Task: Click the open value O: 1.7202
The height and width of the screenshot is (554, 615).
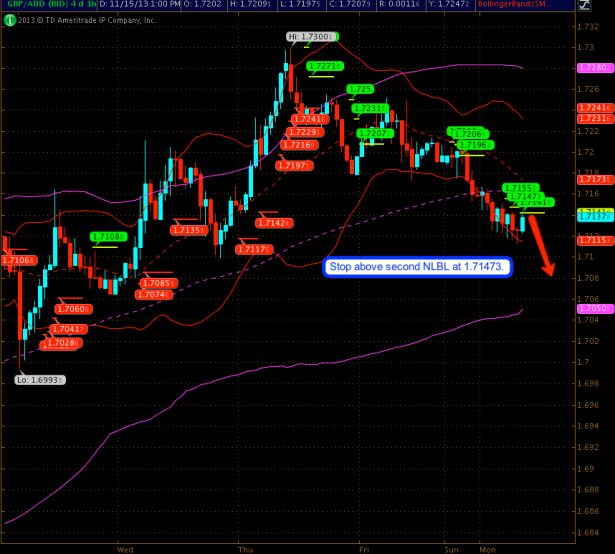Action: 204,4
